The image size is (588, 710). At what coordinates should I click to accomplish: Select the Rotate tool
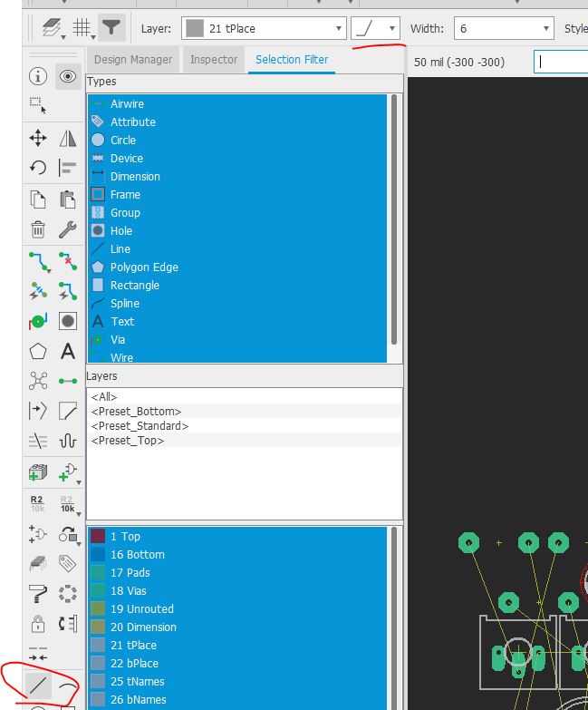coord(38,168)
